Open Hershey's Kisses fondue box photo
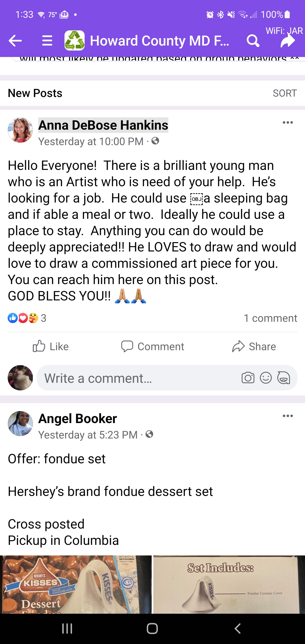Screen dimensions: 305x644 click(75, 584)
